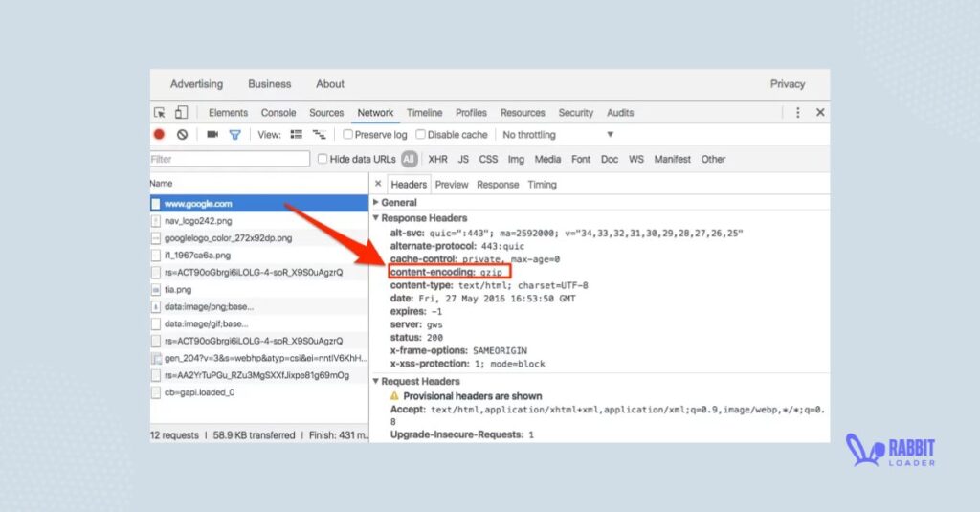Select the Headers detail tab
The height and width of the screenshot is (512, 980).
409,185
